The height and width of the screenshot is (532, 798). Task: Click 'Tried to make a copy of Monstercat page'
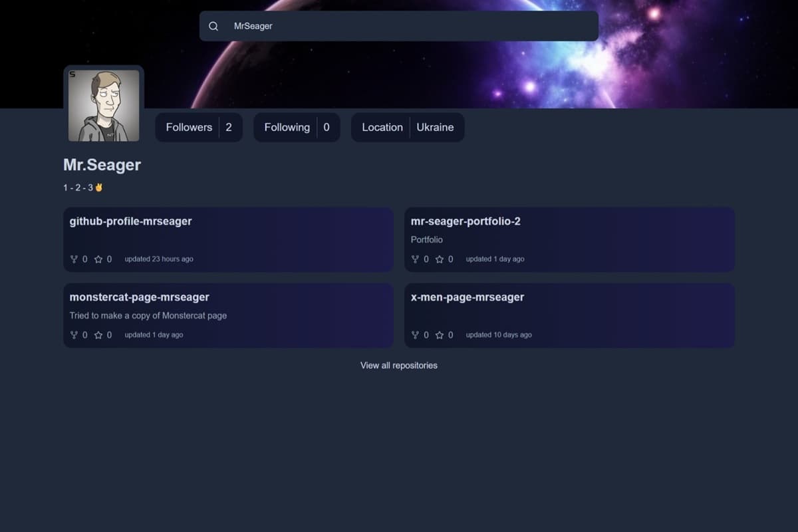pyautogui.click(x=148, y=315)
